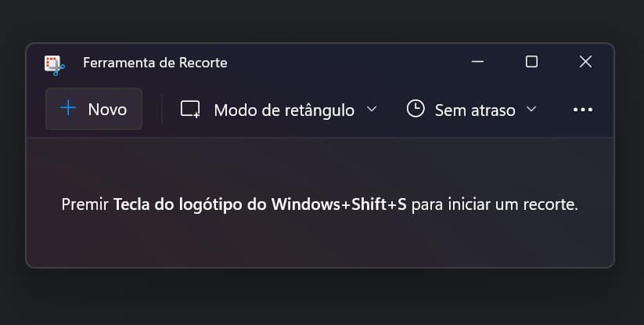Screen dimensions: 644x325
Task: Click the phrase 'para iniciar um recorte'
Action: pyautogui.click(x=495, y=206)
